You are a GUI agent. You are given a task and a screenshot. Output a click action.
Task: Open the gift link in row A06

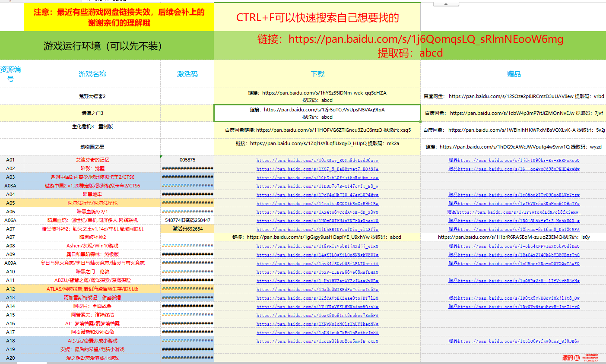click(514, 212)
